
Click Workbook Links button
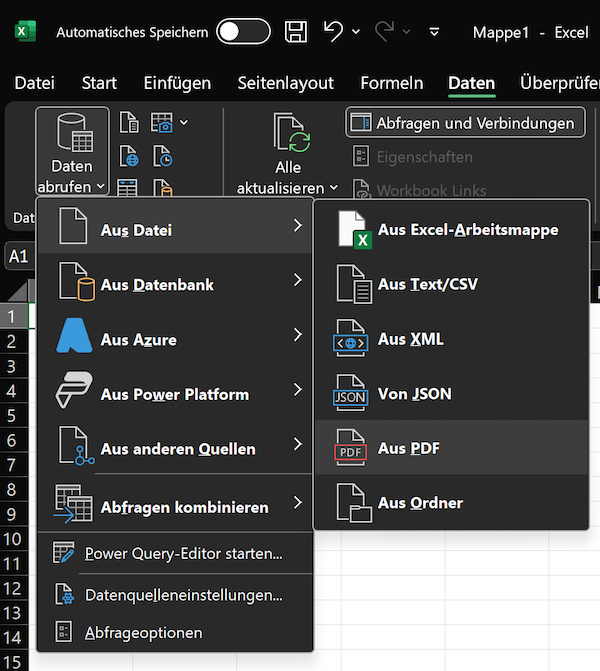point(419,190)
